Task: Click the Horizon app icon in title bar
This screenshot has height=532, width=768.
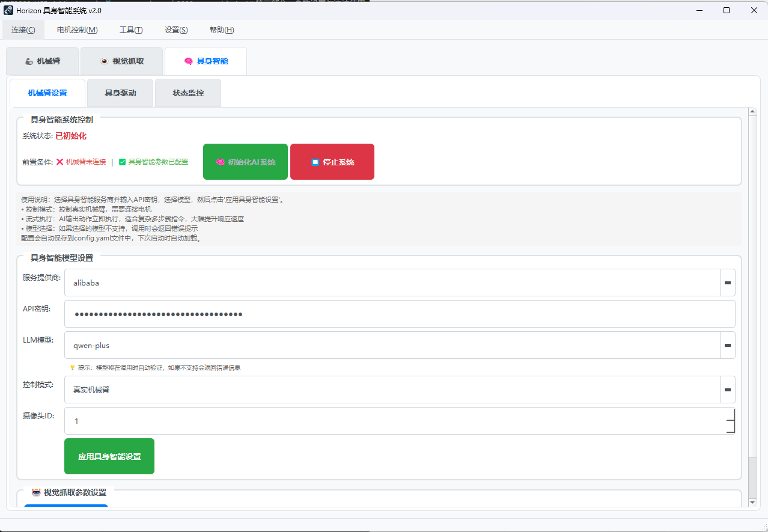Action: [x=8, y=10]
